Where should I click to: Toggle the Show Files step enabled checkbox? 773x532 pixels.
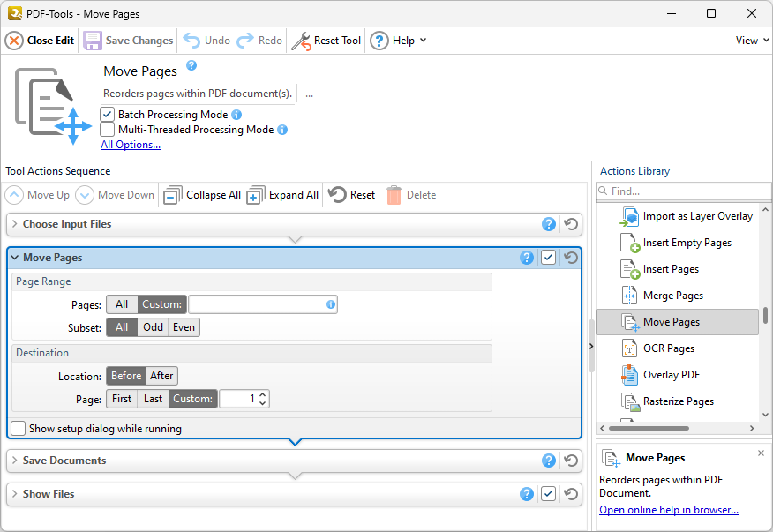(549, 494)
